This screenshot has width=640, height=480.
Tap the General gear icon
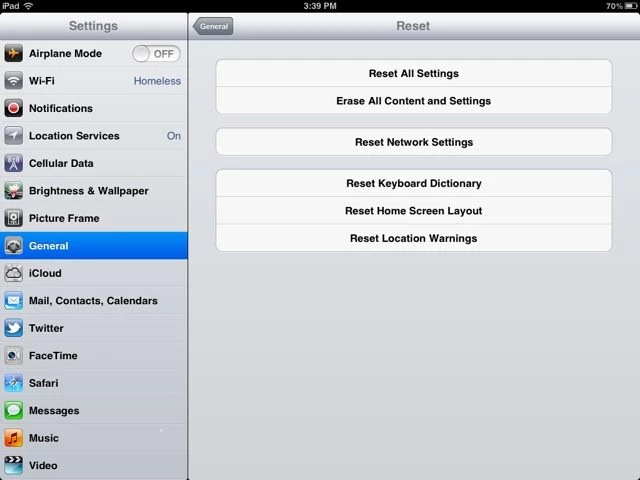click(13, 246)
